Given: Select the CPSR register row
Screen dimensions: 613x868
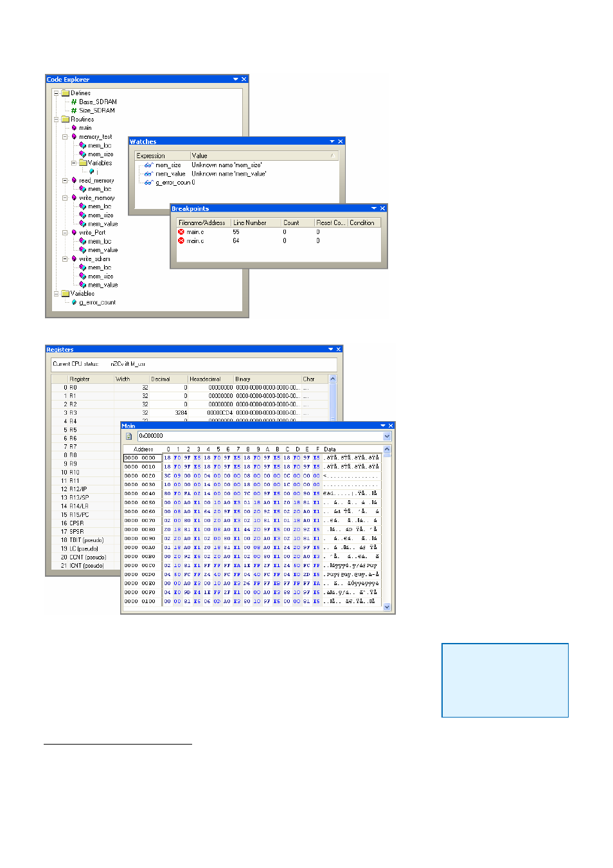Looking at the screenshot, I should tap(87, 523).
